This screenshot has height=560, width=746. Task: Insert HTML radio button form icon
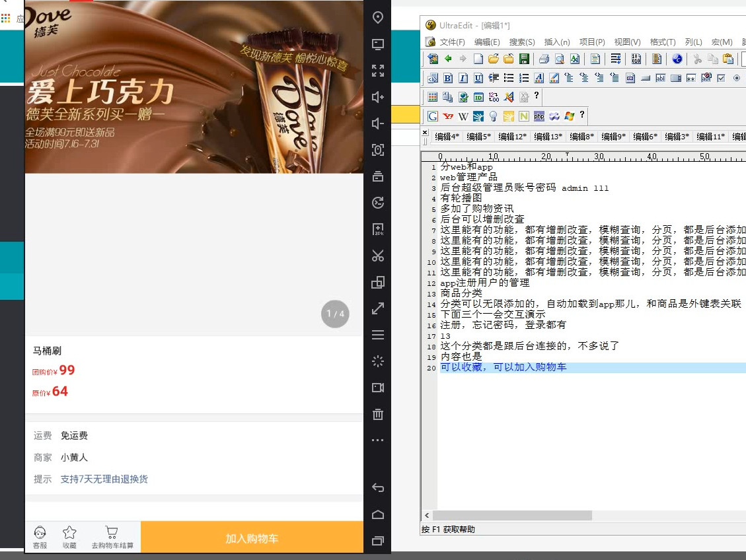pos(737,78)
